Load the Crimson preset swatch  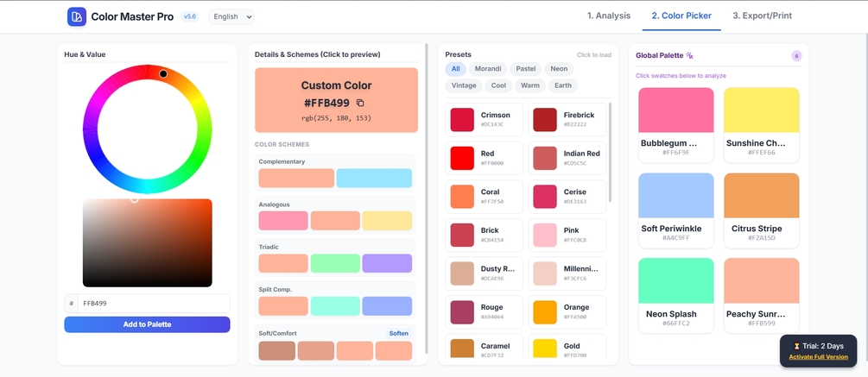click(484, 120)
